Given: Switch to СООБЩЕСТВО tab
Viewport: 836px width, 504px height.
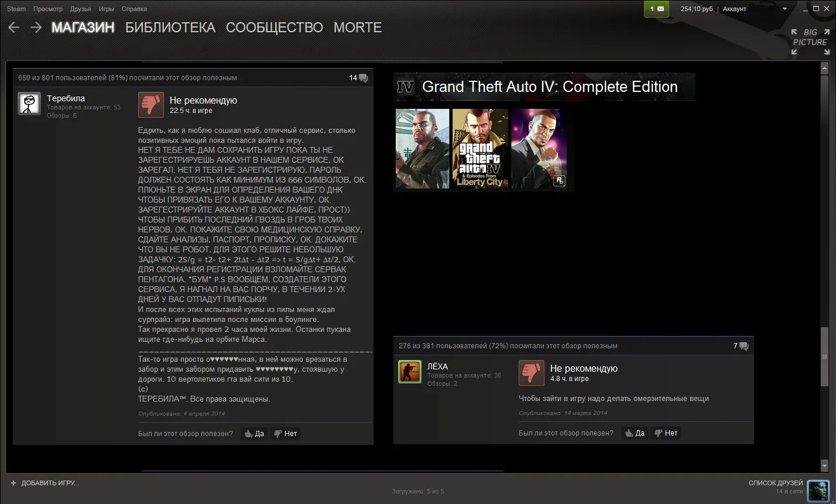Looking at the screenshot, I should pyautogui.click(x=275, y=28).
